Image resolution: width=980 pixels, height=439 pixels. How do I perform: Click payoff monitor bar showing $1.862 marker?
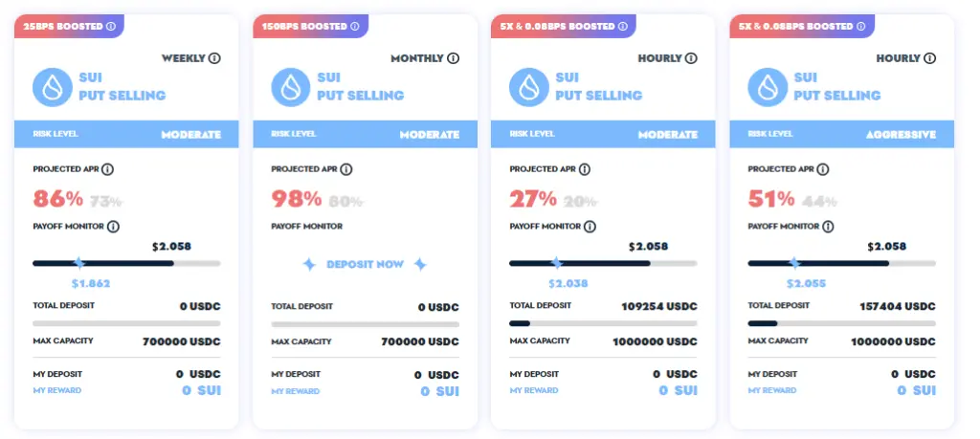click(126, 263)
